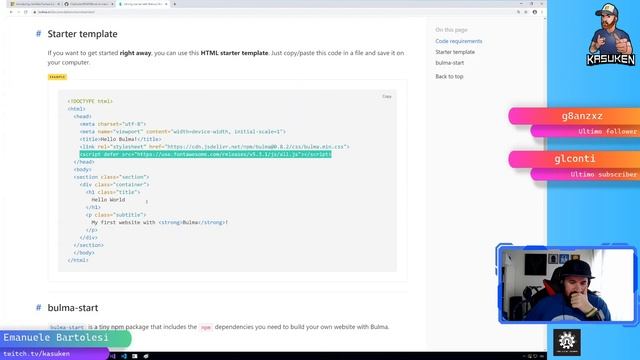Click the webcam video feed
640x360 pixels.
point(567,285)
